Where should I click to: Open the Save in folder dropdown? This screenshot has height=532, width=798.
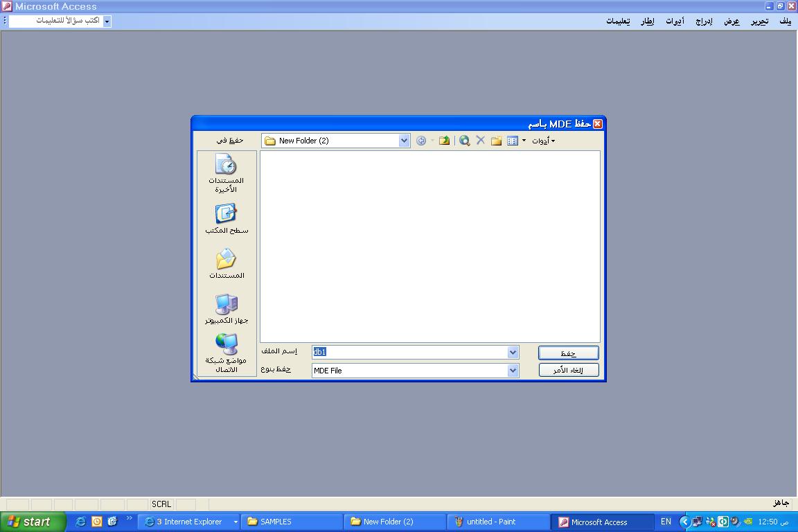(x=404, y=141)
